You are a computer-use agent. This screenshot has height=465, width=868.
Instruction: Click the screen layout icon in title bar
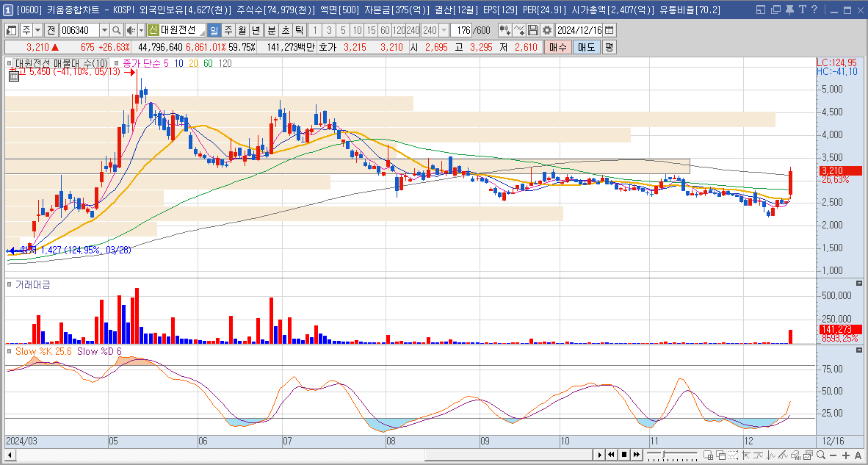[762, 10]
